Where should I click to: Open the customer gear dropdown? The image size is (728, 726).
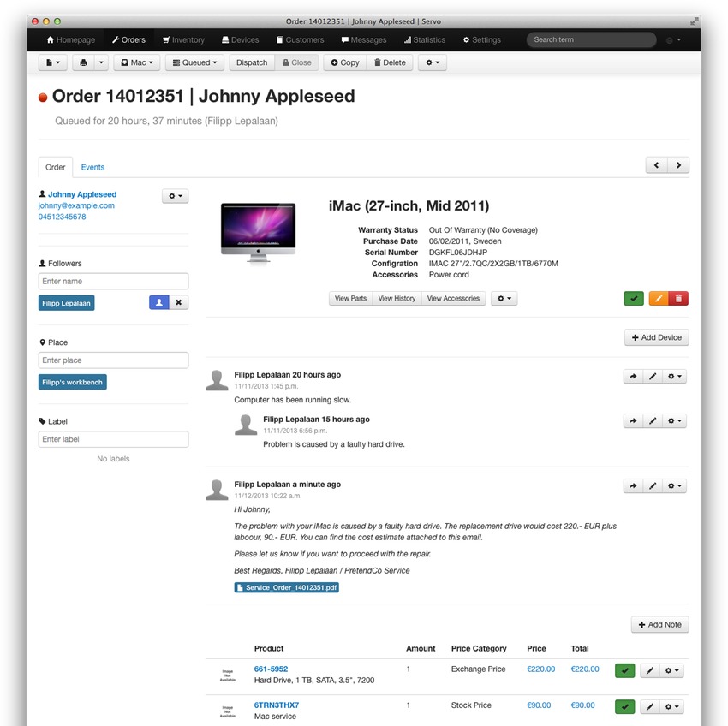(176, 196)
